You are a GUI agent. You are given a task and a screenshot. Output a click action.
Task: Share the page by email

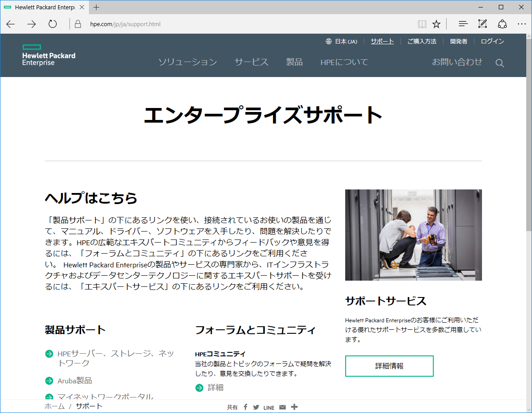click(x=282, y=407)
